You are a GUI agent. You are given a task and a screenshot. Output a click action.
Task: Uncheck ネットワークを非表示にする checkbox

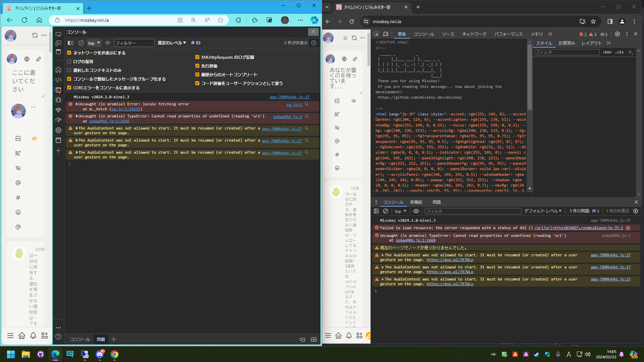[69, 53]
